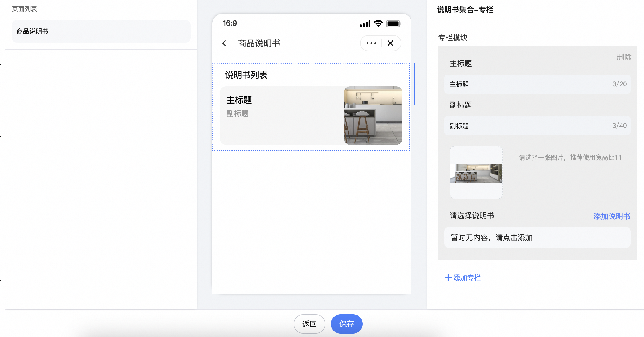Go back using phone preview back arrow
Screen dimensions: 644x337
point(224,43)
